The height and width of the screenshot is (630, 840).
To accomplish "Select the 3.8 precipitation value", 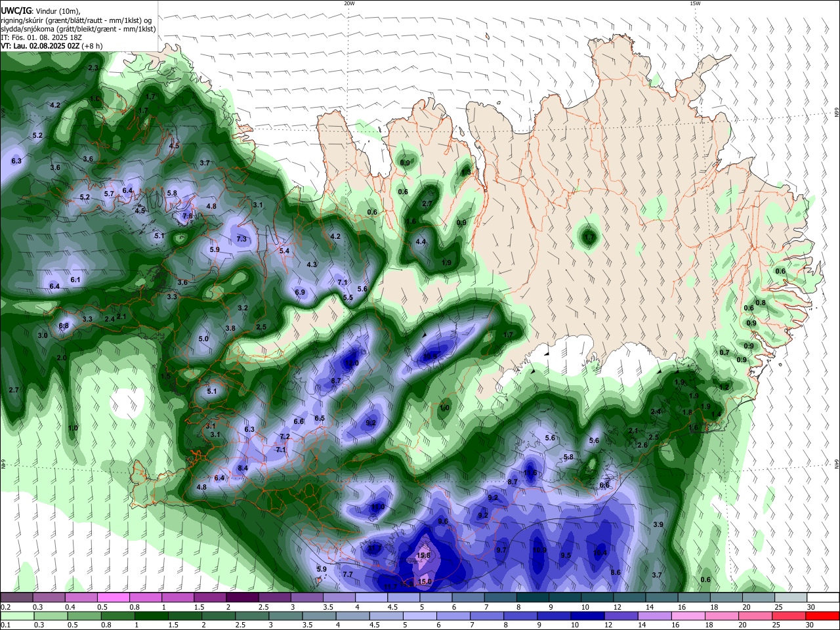I will tap(230, 328).
